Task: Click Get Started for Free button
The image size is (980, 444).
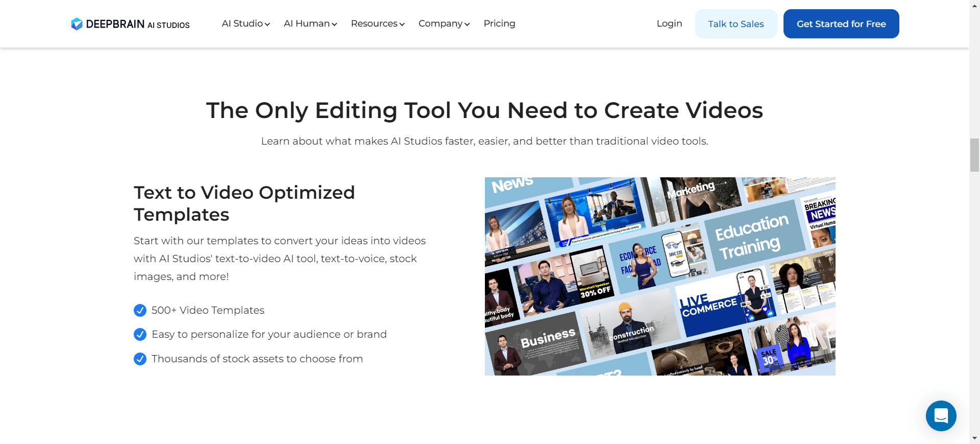Action: click(x=841, y=24)
